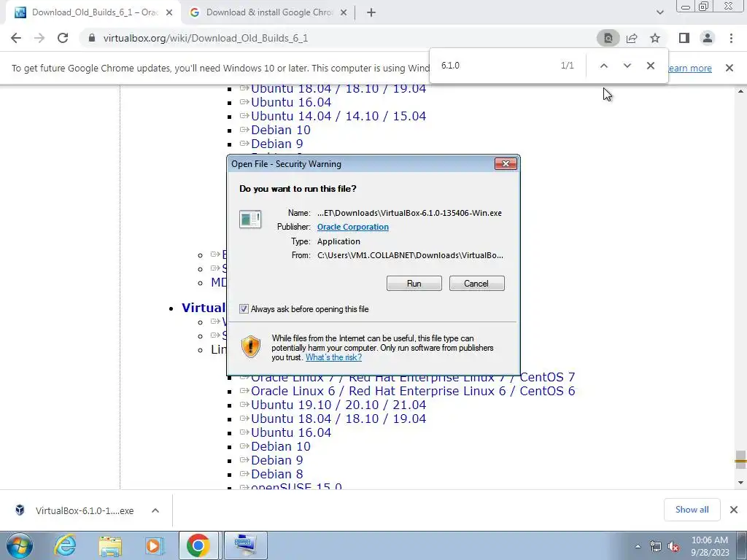Click the forward navigation arrow
Screen dimensions: 747x560
[x=39, y=38]
